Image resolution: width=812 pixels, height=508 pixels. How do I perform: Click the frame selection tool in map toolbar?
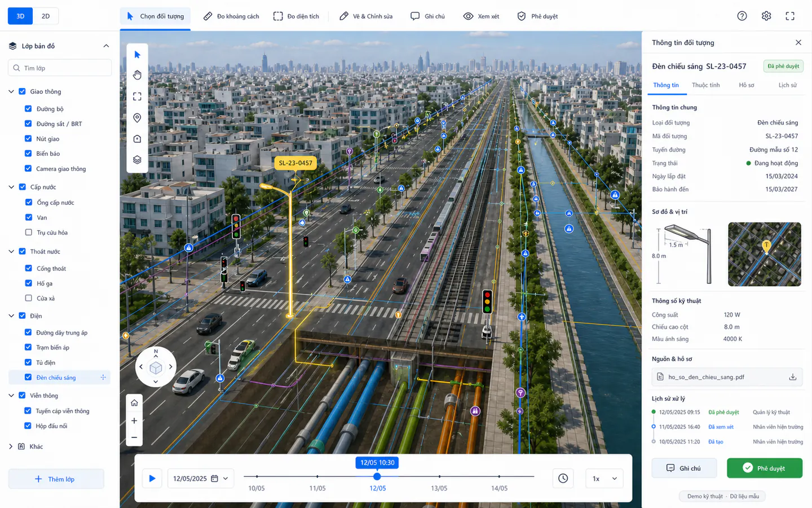tap(137, 97)
